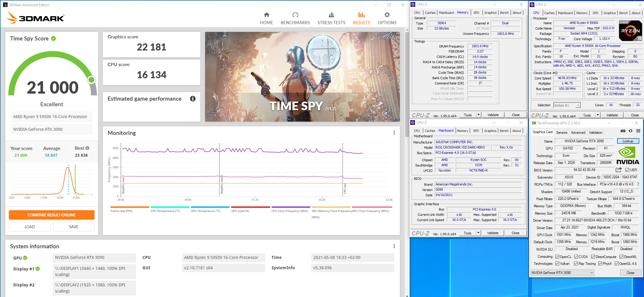
Task: Open the Socket #1 selection dropdown
Action: point(567,105)
